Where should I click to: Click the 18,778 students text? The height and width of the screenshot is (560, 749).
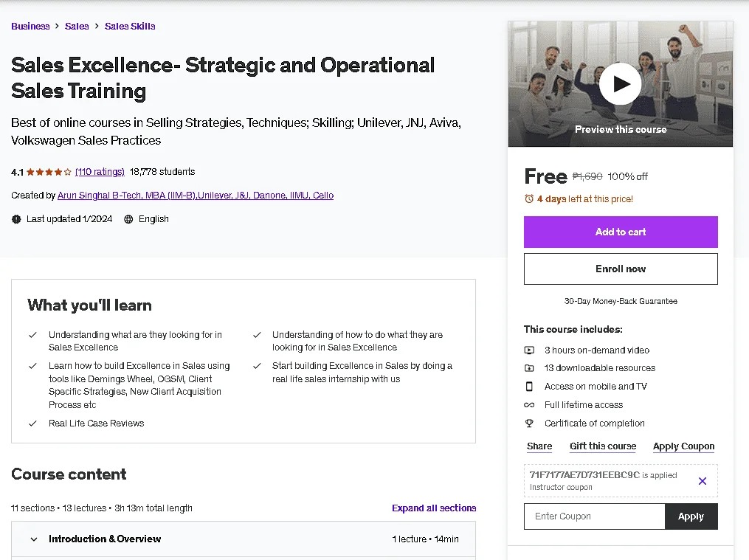click(162, 172)
